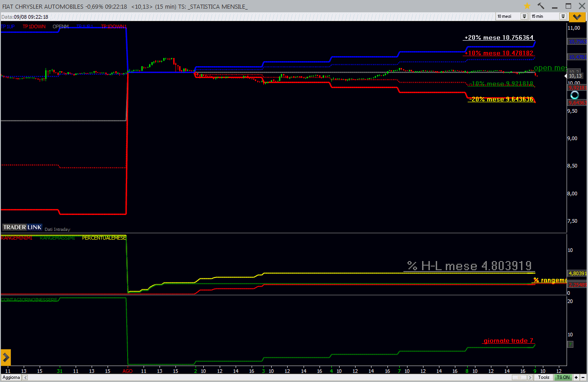Click the minus zoom-out button
588x382 pixels.
click(583, 377)
